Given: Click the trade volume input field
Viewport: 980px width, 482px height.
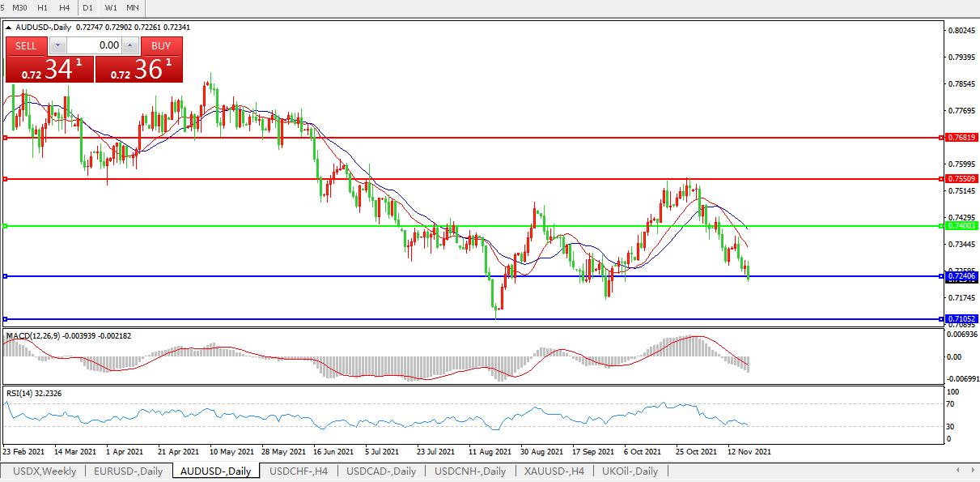Looking at the screenshot, I should point(93,45).
